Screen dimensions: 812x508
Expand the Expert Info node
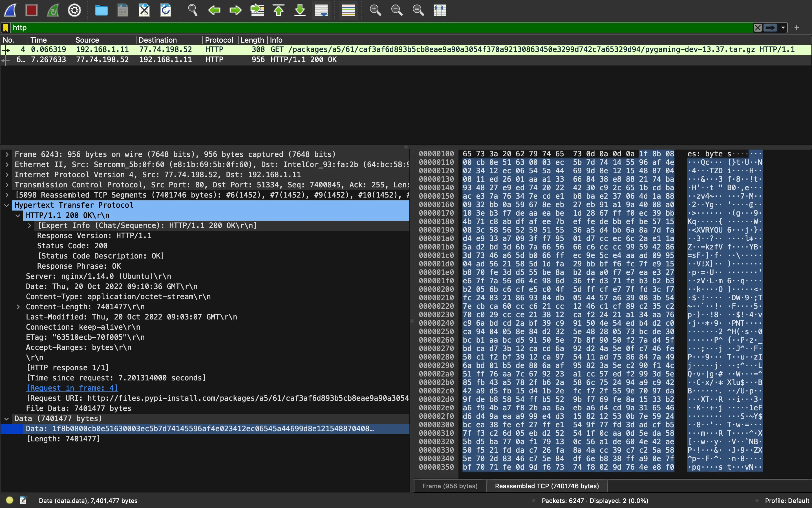click(30, 225)
